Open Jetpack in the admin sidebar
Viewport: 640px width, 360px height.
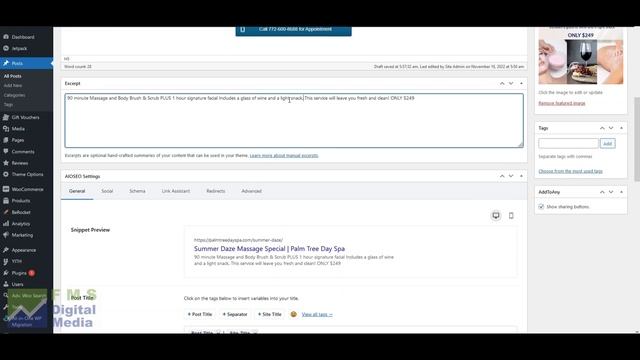(19, 49)
